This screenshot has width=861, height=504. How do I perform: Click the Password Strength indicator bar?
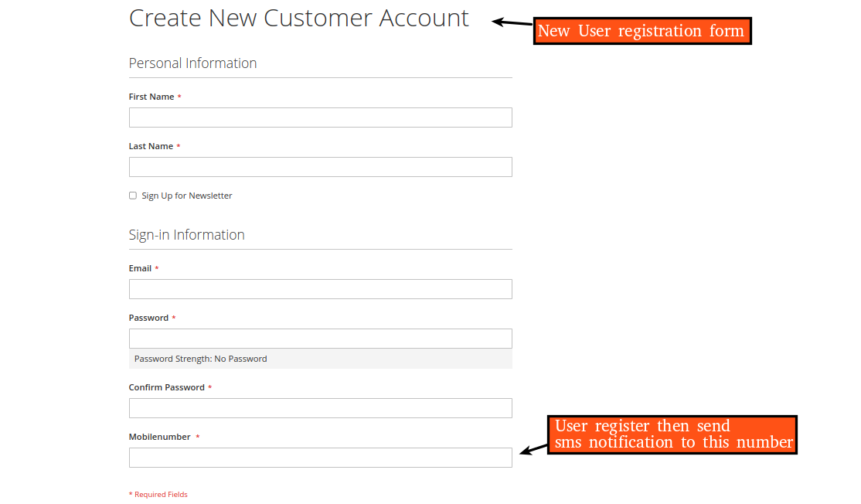click(320, 358)
